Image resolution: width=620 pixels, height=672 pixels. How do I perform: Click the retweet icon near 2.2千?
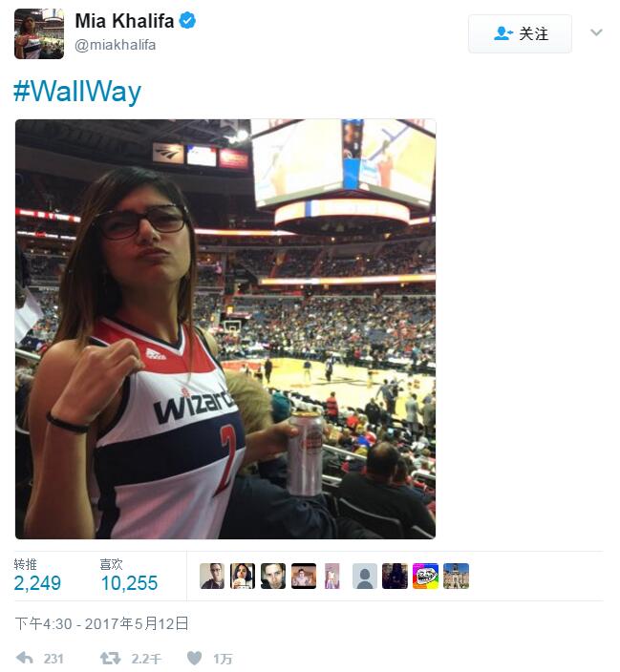[x=110, y=658]
